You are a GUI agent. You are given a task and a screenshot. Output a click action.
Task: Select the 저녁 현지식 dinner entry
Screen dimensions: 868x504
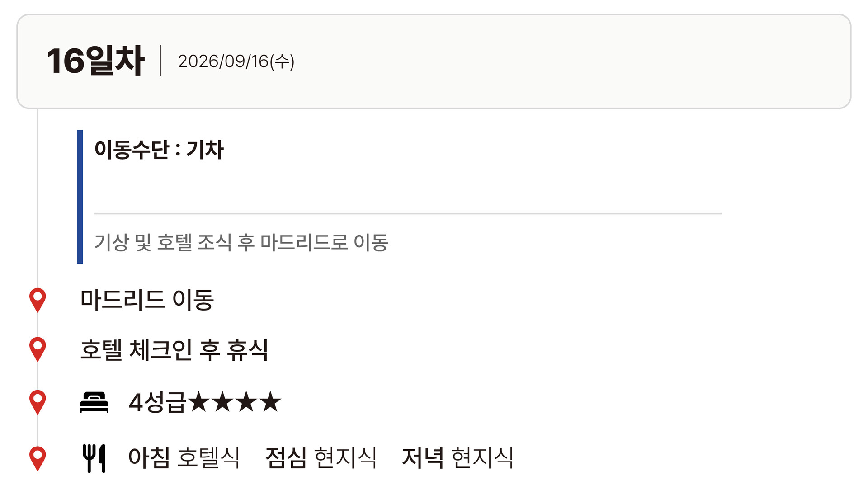458,457
